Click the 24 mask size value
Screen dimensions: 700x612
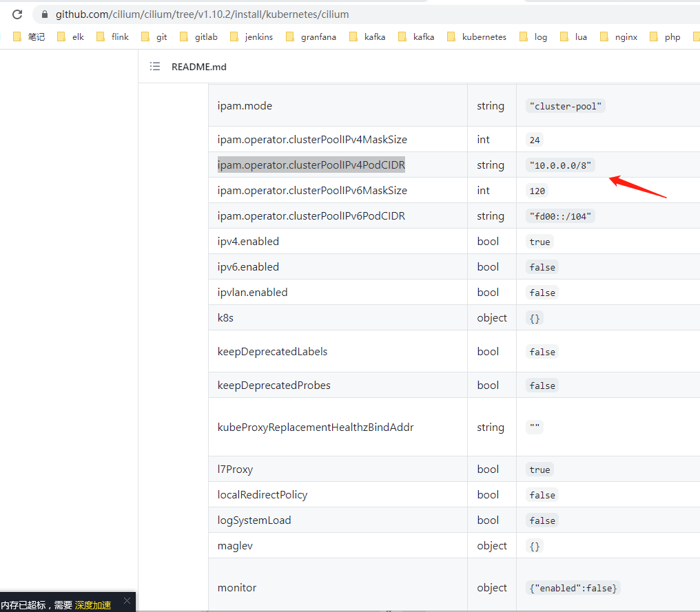pyautogui.click(x=535, y=140)
